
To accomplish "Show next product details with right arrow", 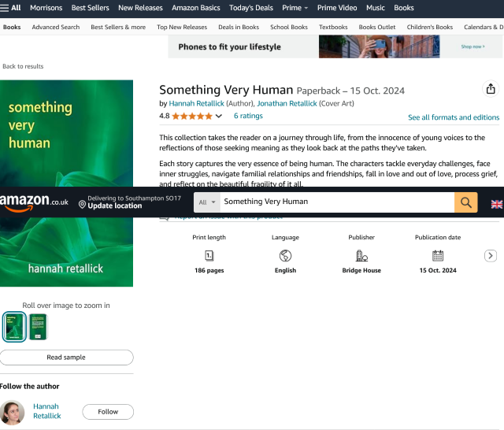I will pyautogui.click(x=490, y=256).
